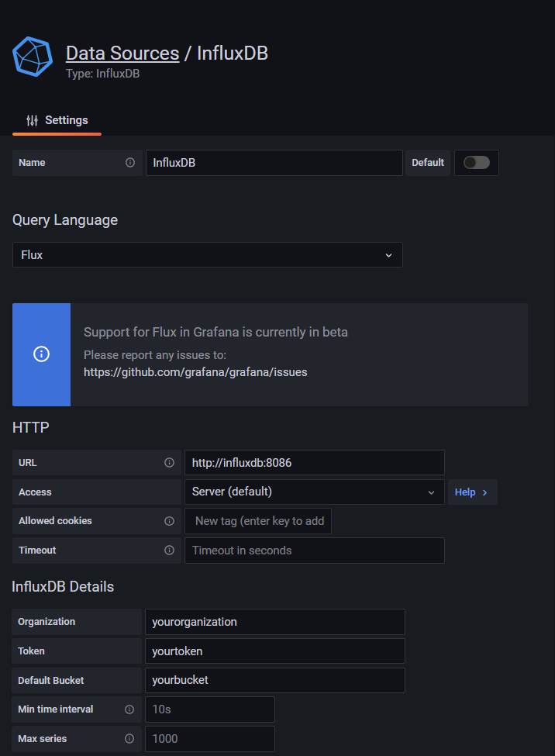Expand the Access Help section

[472, 492]
